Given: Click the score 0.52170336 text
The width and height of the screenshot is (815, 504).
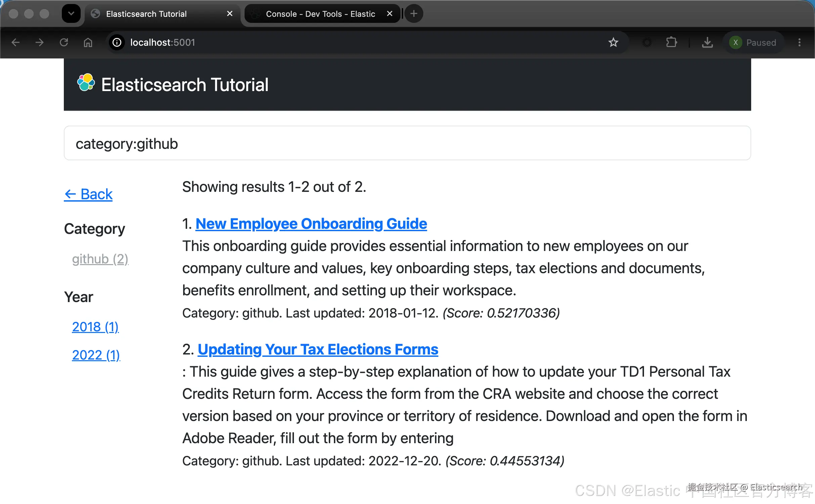Looking at the screenshot, I should pyautogui.click(x=501, y=313).
